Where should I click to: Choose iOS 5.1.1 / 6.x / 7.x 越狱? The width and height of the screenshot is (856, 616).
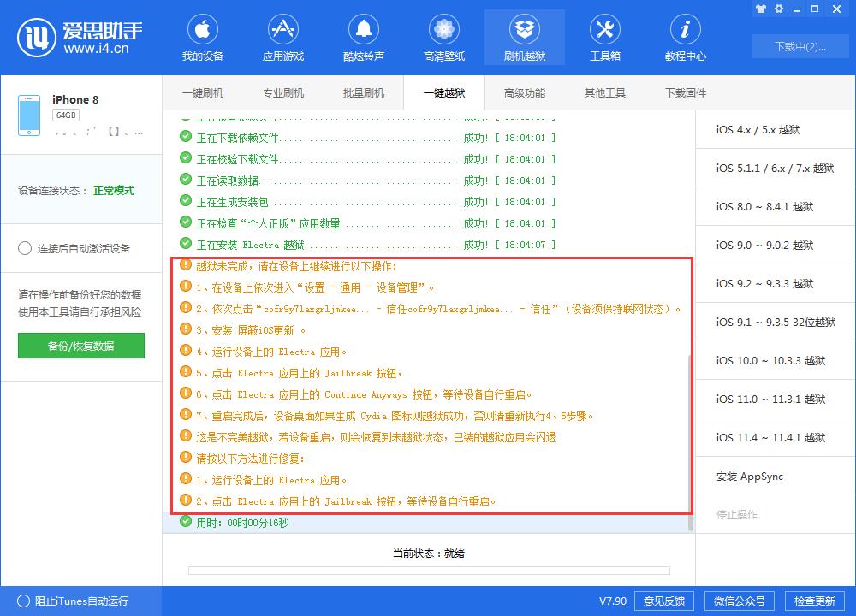coord(776,168)
